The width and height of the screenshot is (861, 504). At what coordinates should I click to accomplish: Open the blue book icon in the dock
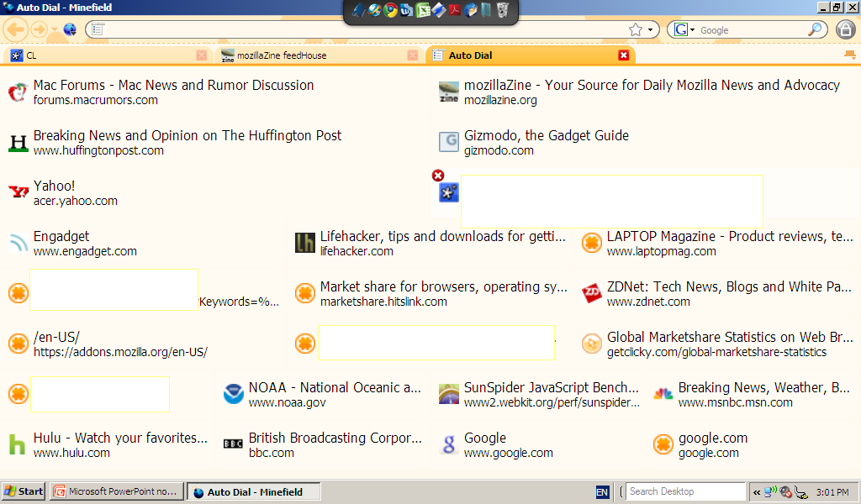pos(358,10)
